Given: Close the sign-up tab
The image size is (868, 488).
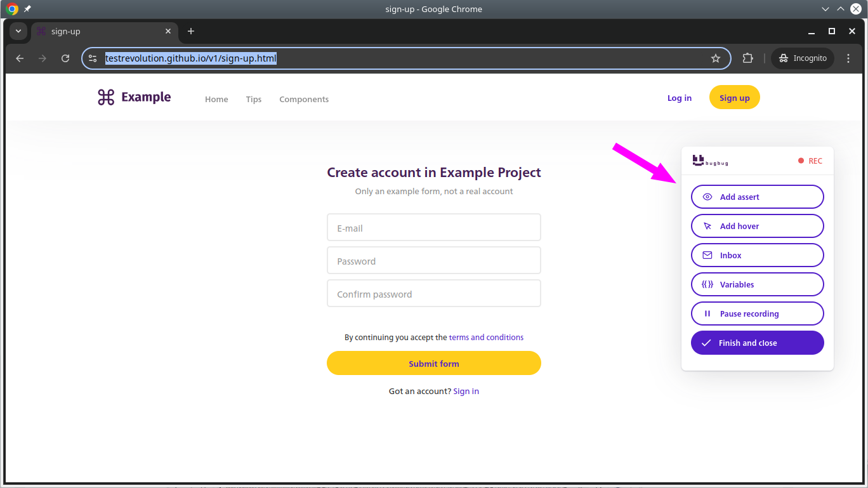Looking at the screenshot, I should point(168,31).
